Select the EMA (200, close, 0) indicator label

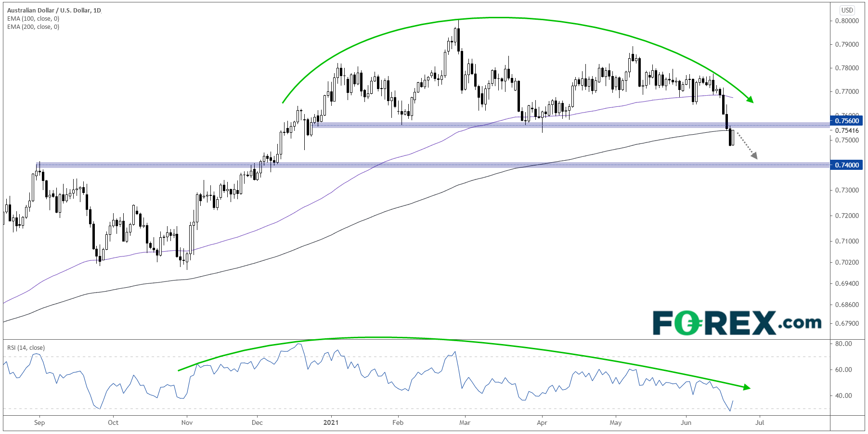(x=33, y=27)
